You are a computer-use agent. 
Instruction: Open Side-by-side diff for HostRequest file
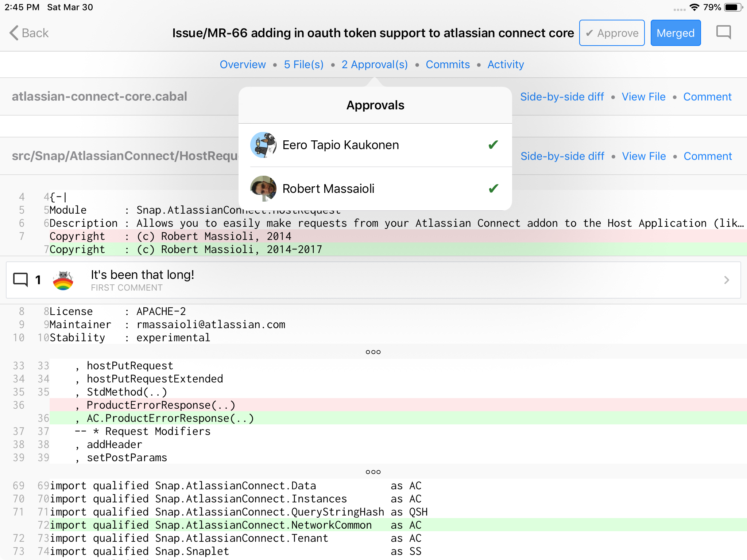click(x=562, y=156)
